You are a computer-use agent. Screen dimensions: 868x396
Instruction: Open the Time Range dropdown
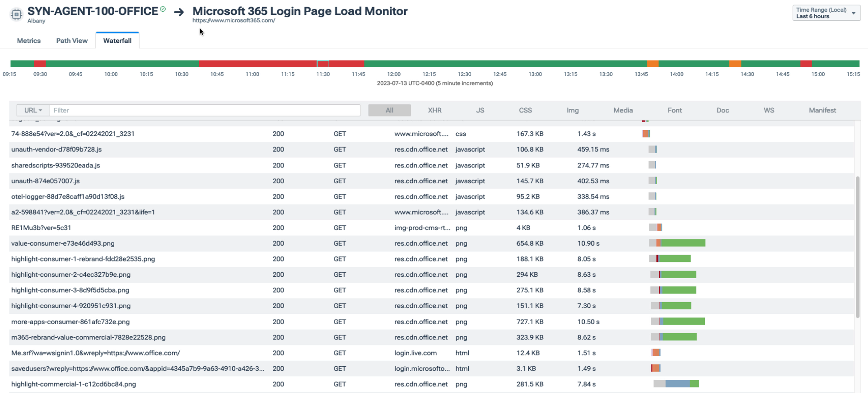(x=826, y=13)
